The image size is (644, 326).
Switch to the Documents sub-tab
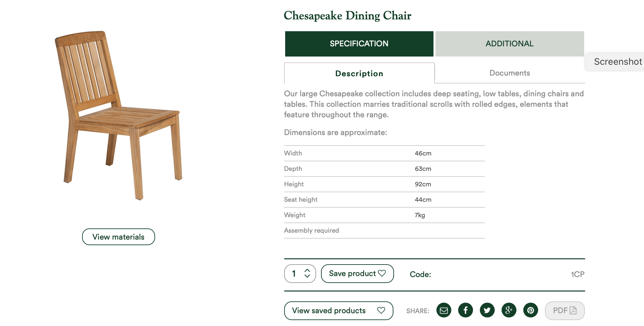tap(510, 73)
